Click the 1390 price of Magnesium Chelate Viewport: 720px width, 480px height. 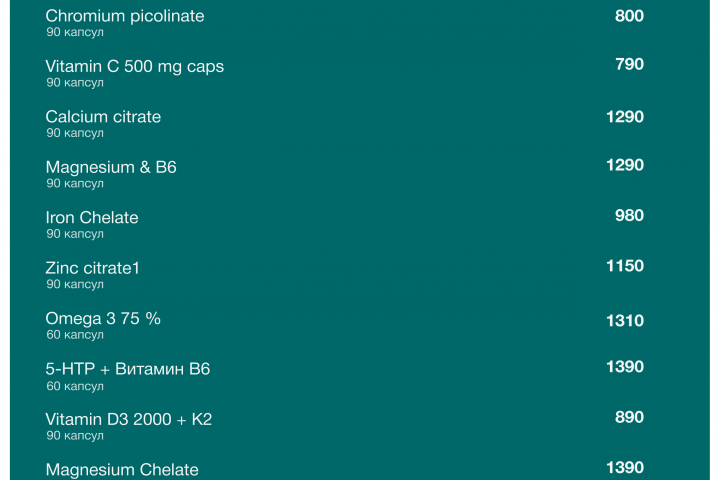pyautogui.click(x=625, y=467)
